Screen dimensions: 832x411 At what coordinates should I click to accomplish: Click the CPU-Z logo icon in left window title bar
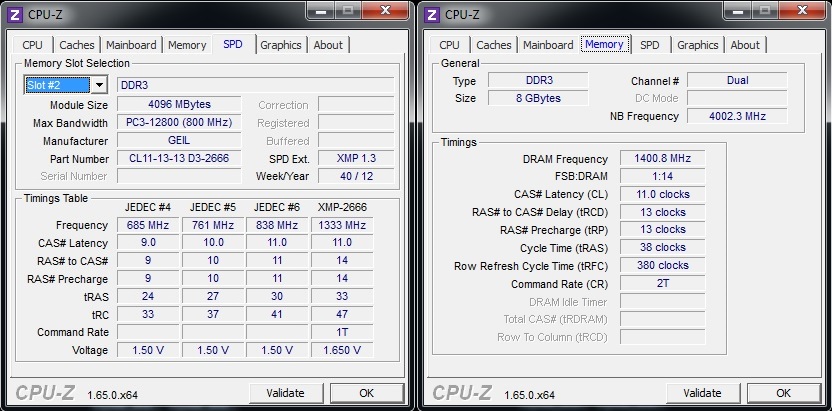point(16,14)
